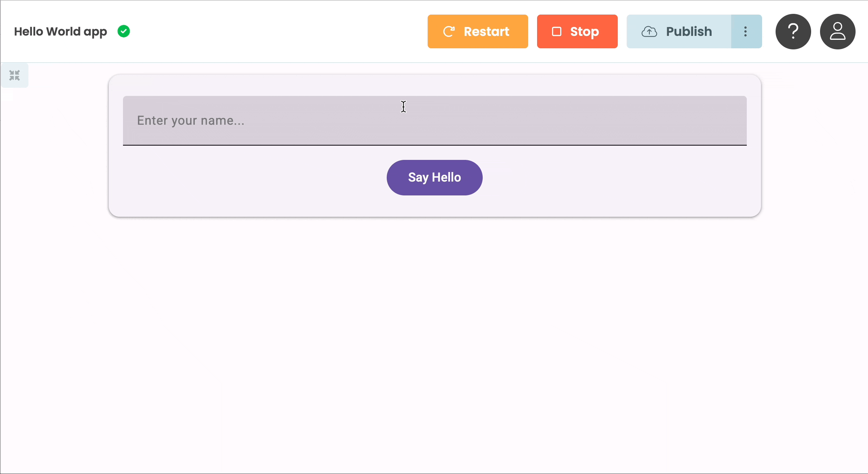The width and height of the screenshot is (868, 474).
Task: Click the green checkmark status badge
Action: (124, 31)
